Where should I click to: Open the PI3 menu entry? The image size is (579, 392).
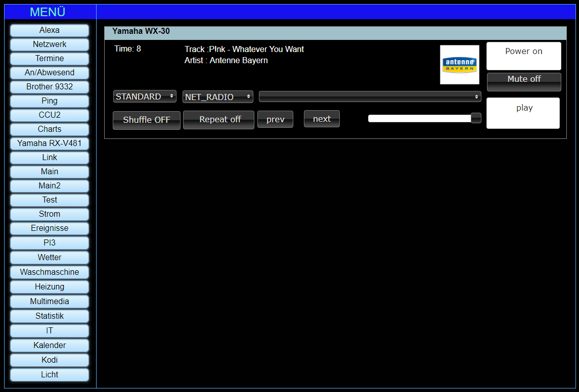point(50,243)
